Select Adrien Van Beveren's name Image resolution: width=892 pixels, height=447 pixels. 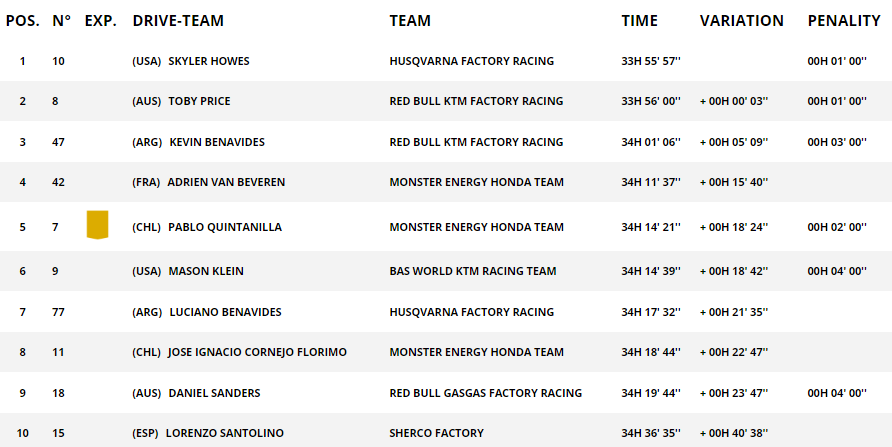226,183
